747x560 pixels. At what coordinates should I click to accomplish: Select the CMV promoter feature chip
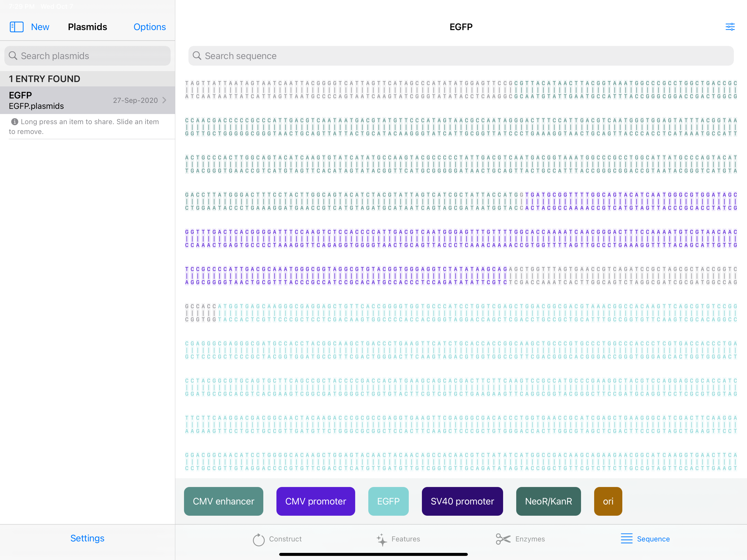point(316,501)
